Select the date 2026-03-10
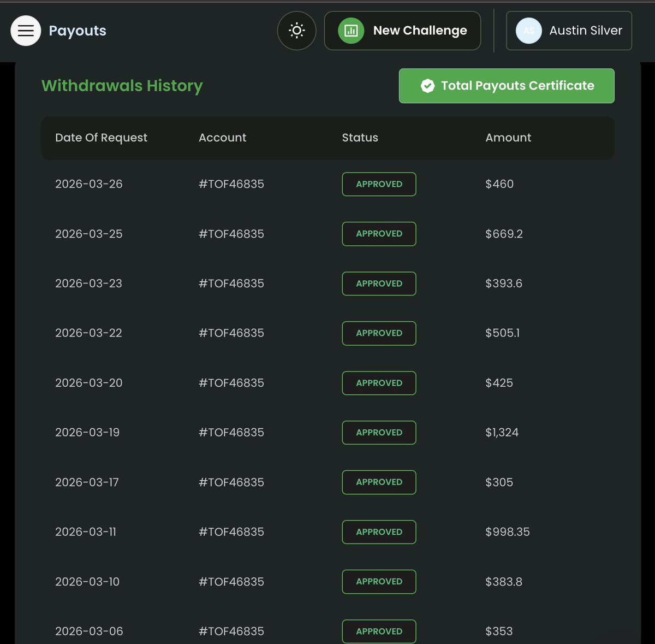Screen dimensions: 655x644 87,582
